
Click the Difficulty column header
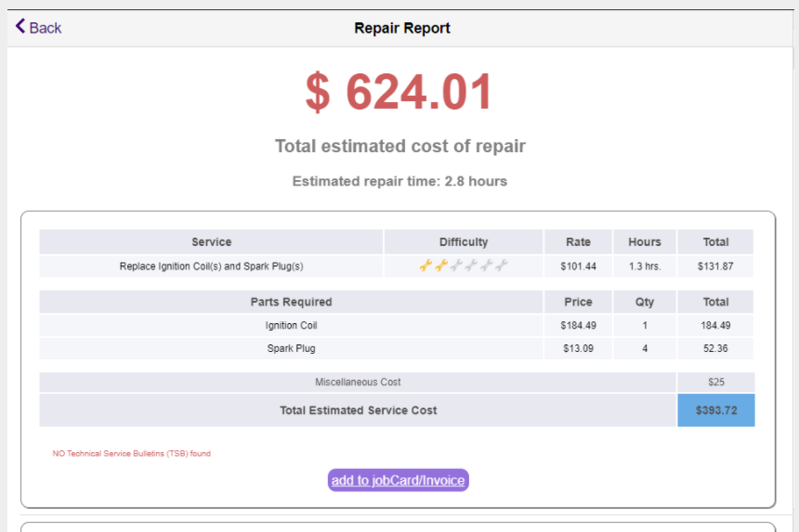point(463,242)
